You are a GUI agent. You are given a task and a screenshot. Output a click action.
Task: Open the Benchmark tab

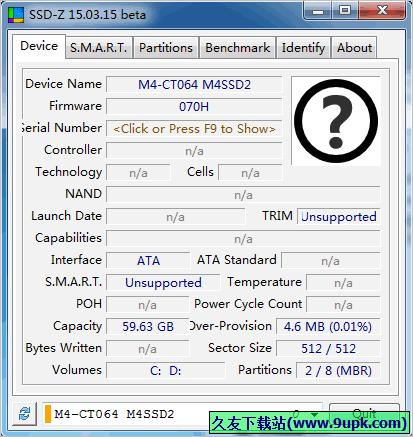(238, 48)
